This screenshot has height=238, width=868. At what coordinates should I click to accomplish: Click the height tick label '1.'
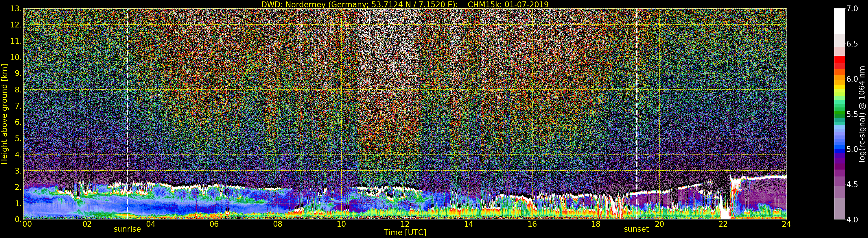tap(18, 203)
